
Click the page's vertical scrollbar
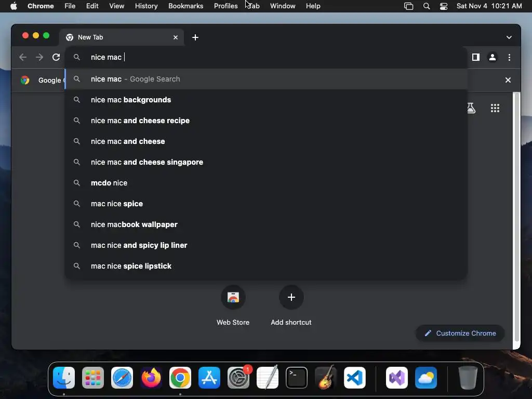click(517, 217)
